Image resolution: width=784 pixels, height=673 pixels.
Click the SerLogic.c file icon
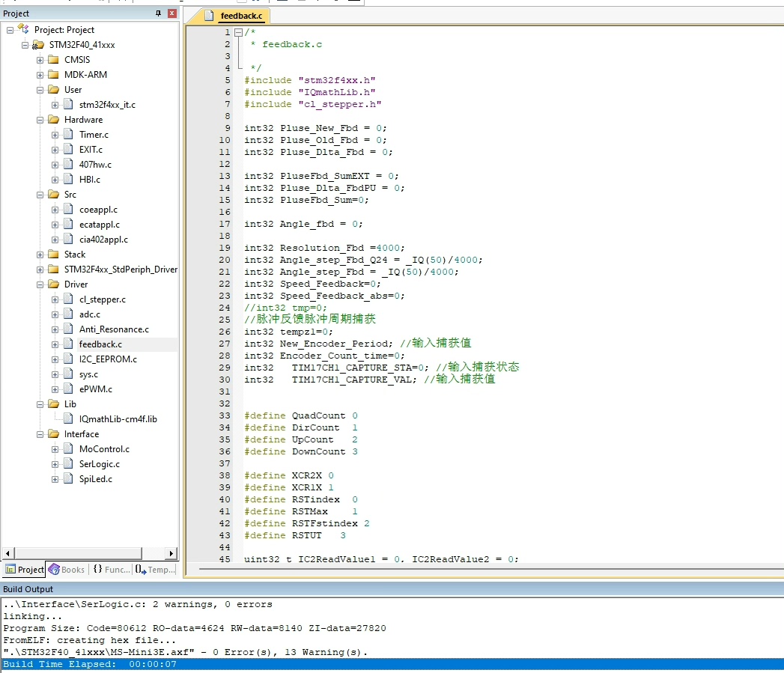68,464
